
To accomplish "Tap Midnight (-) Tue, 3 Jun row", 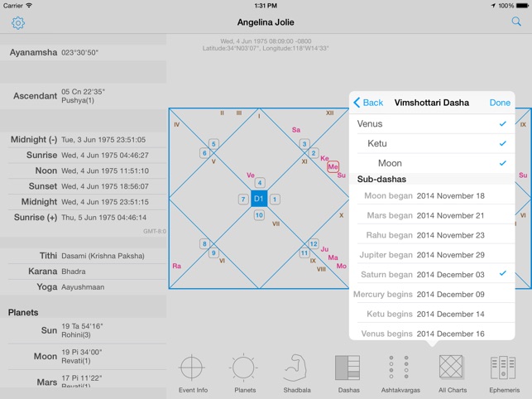I will click(x=83, y=140).
